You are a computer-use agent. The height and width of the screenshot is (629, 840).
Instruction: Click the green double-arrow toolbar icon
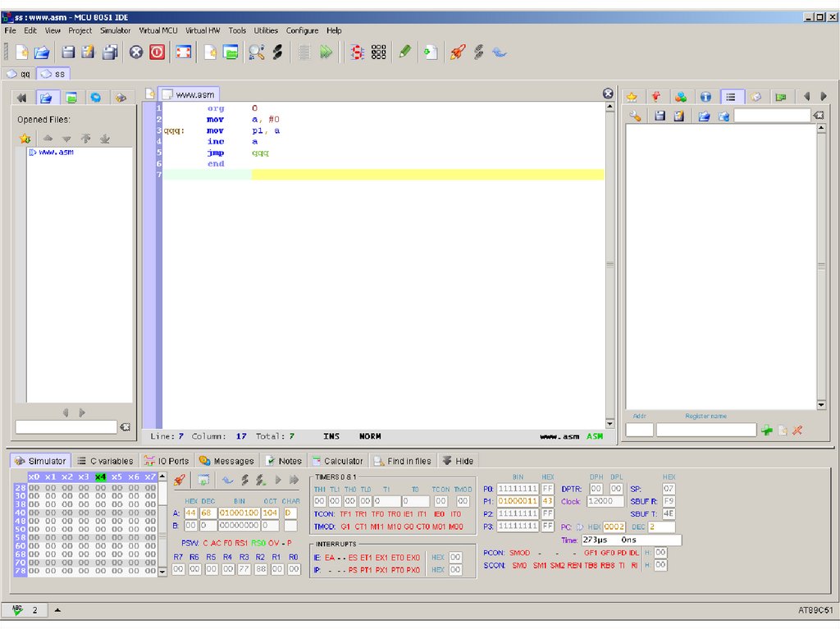click(326, 52)
